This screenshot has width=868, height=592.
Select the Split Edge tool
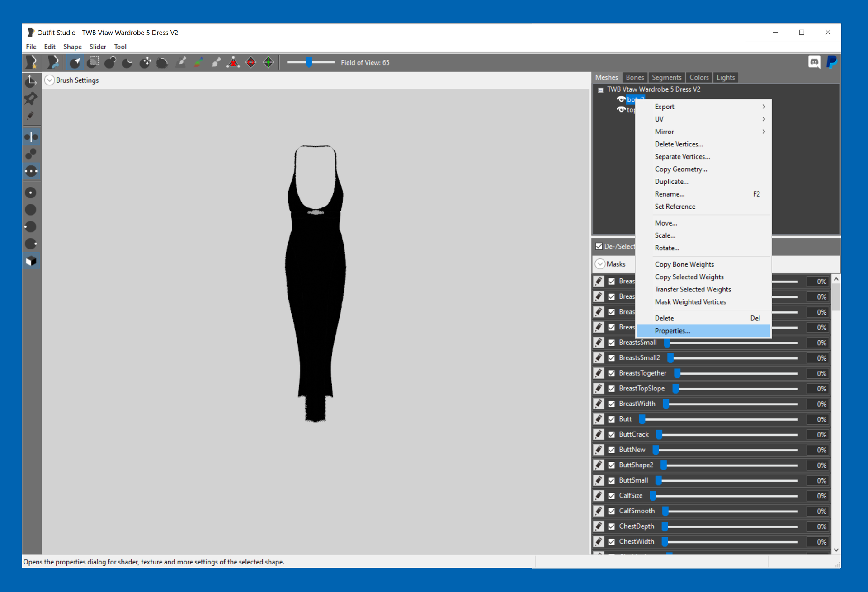point(269,62)
